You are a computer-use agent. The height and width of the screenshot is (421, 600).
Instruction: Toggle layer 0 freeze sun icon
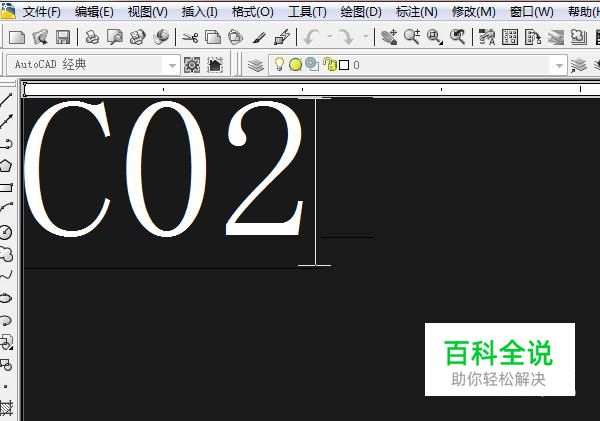coord(295,65)
